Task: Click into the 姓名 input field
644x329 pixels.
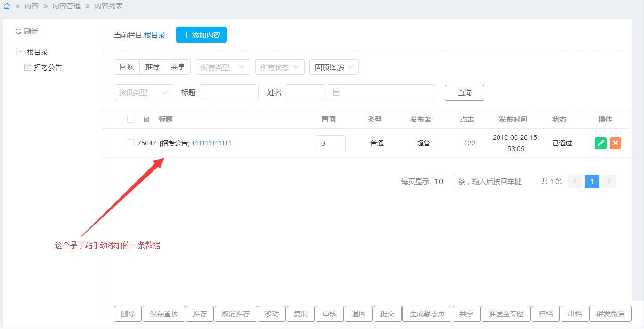Action: (306, 92)
